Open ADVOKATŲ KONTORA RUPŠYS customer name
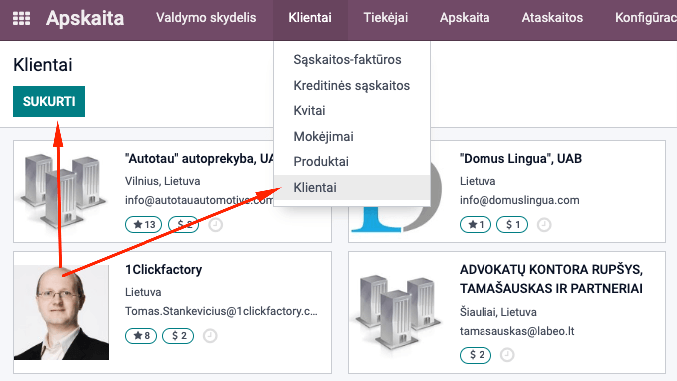This screenshot has width=677, height=381. tap(551, 279)
